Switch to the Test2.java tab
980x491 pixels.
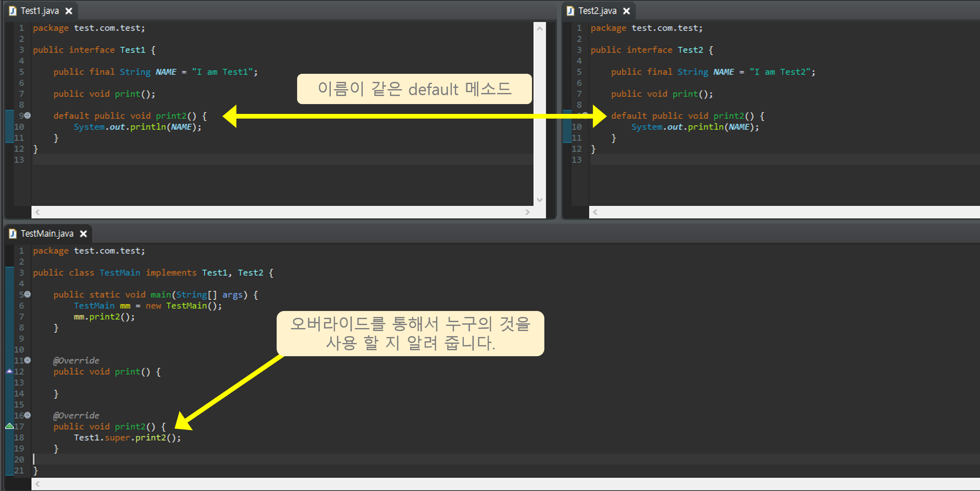597,11
